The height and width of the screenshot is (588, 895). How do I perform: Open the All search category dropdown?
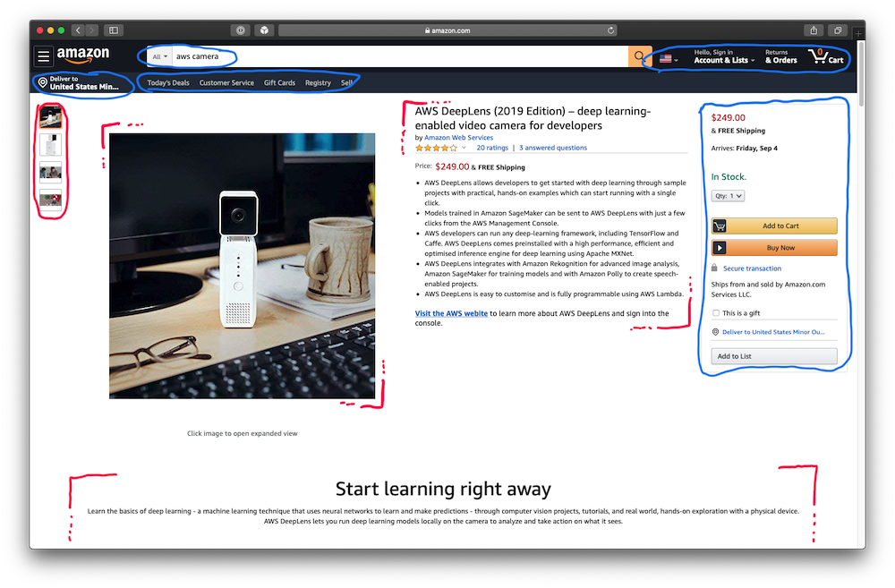click(159, 56)
